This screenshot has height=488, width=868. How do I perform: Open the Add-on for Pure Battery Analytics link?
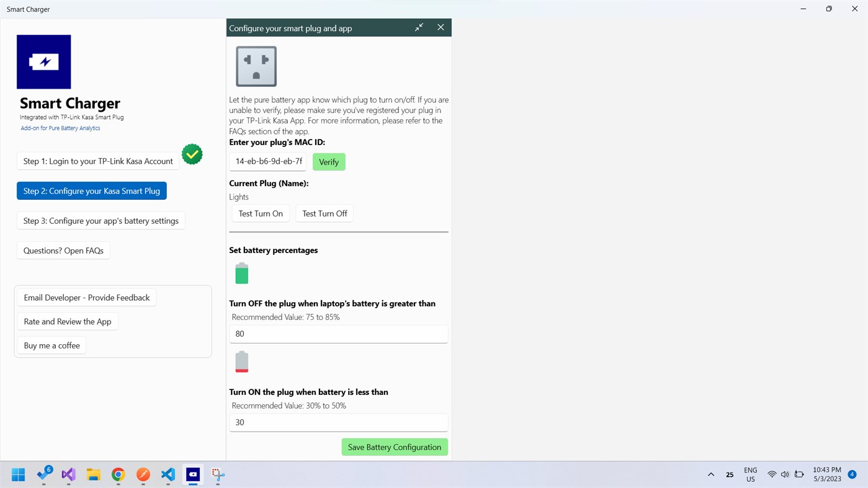click(x=60, y=128)
